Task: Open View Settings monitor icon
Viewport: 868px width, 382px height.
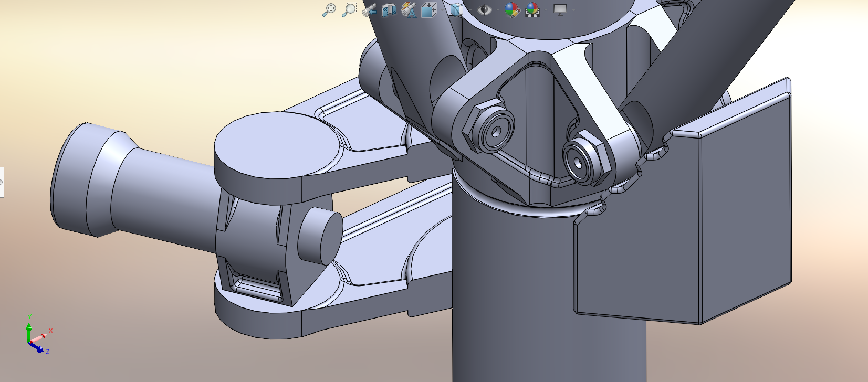Action: 560,9
